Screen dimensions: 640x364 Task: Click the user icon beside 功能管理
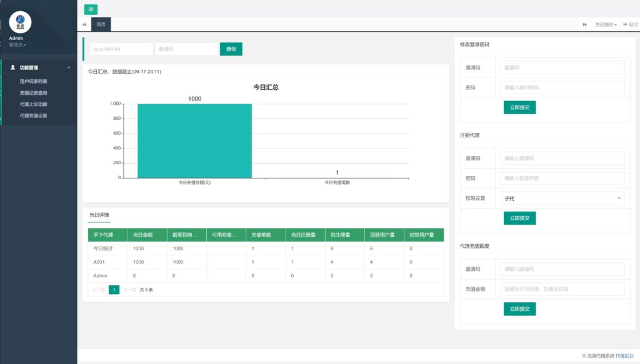coord(13,67)
